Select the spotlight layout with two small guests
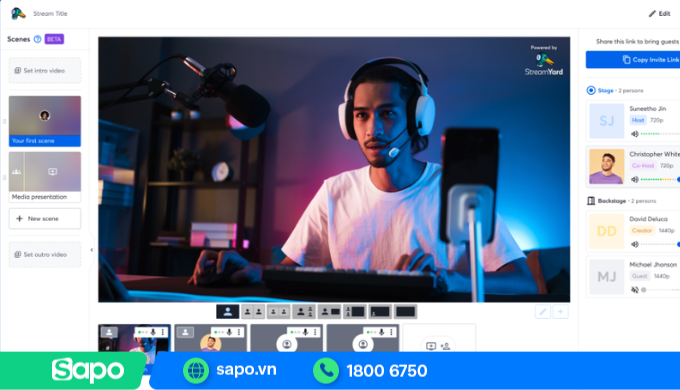The image size is (680, 390). pos(304,311)
